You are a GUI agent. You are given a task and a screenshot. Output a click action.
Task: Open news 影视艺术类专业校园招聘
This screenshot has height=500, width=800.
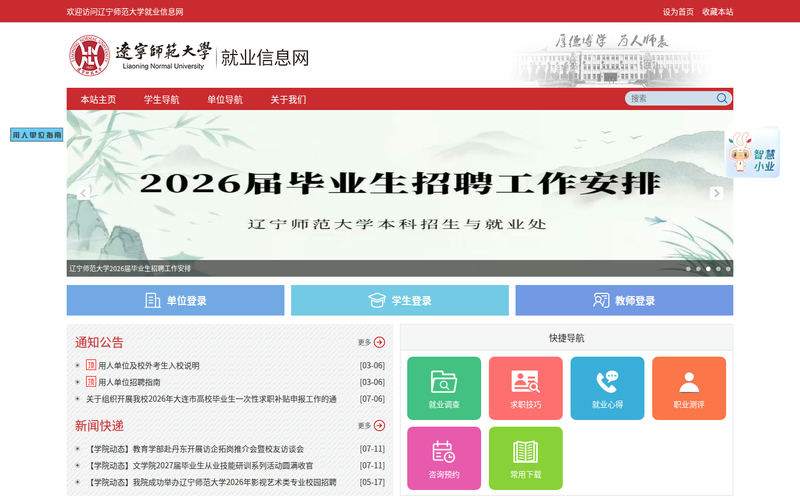pyautogui.click(x=211, y=482)
